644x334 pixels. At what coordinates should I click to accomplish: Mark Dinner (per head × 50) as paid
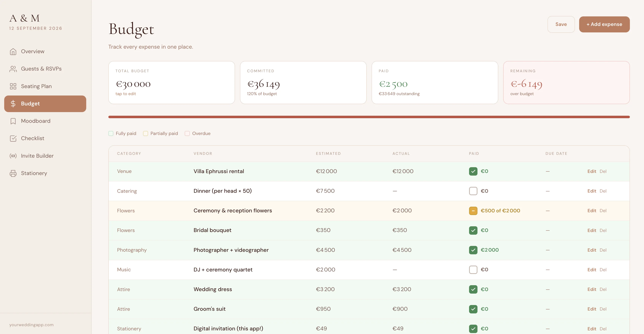[x=473, y=191]
